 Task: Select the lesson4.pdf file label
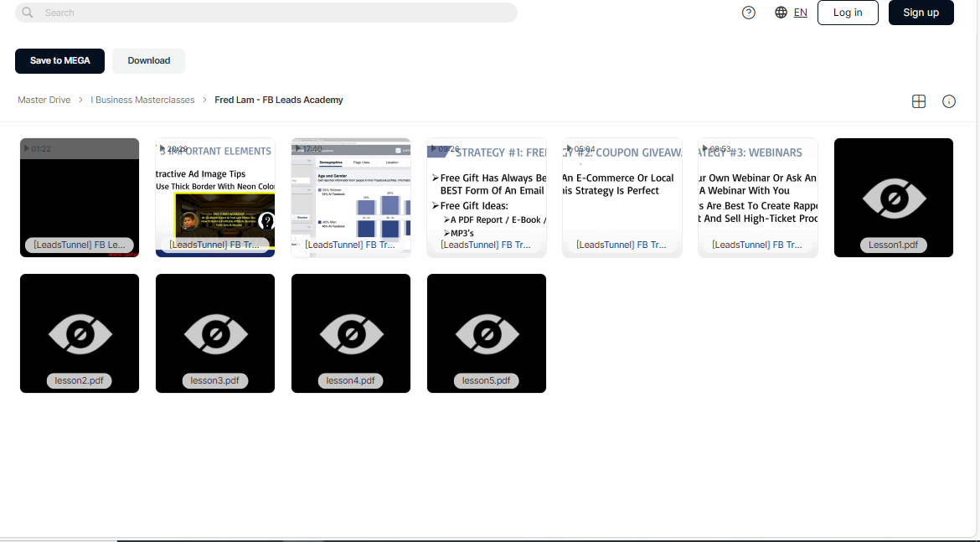(351, 380)
